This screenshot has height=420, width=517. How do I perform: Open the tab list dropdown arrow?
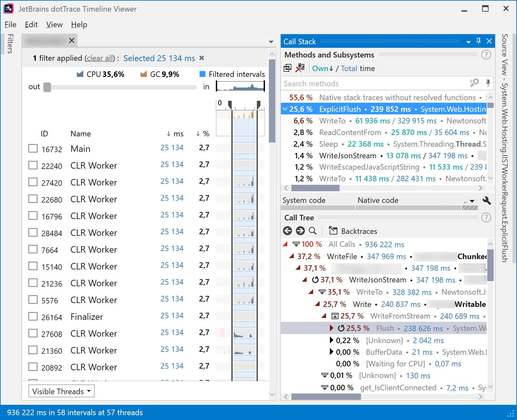(x=271, y=42)
